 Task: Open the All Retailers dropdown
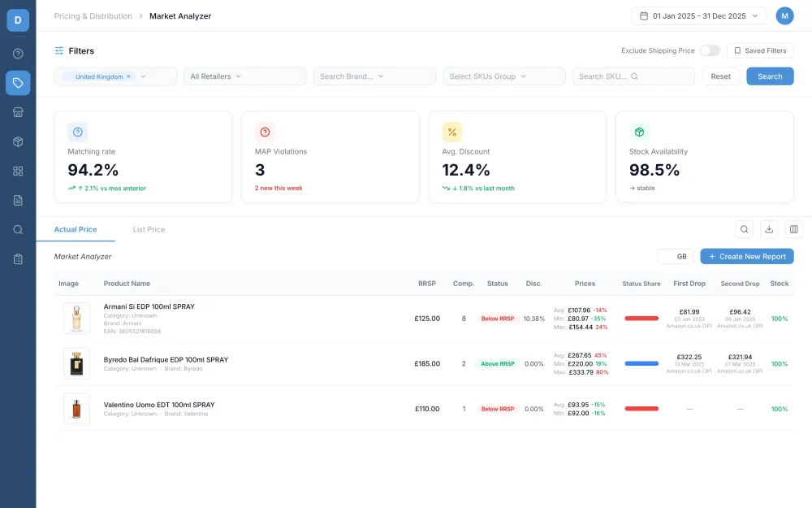pyautogui.click(x=244, y=76)
